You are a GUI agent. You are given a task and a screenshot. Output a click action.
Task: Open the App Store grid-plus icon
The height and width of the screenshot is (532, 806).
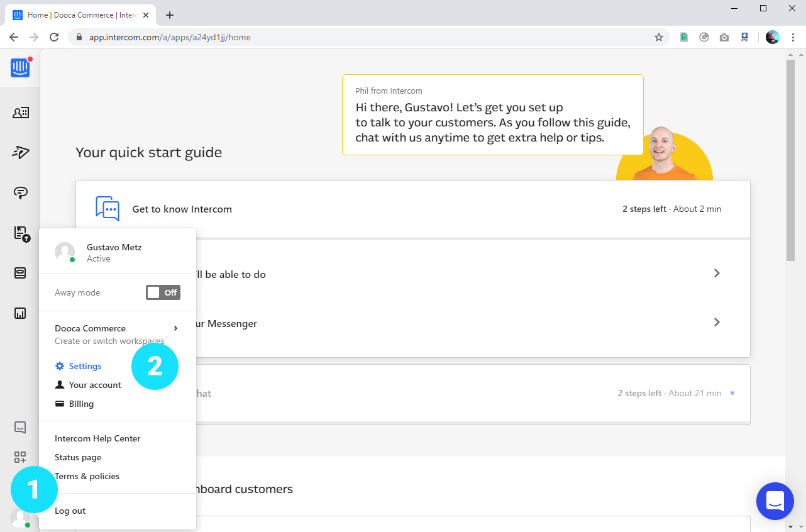[20, 457]
